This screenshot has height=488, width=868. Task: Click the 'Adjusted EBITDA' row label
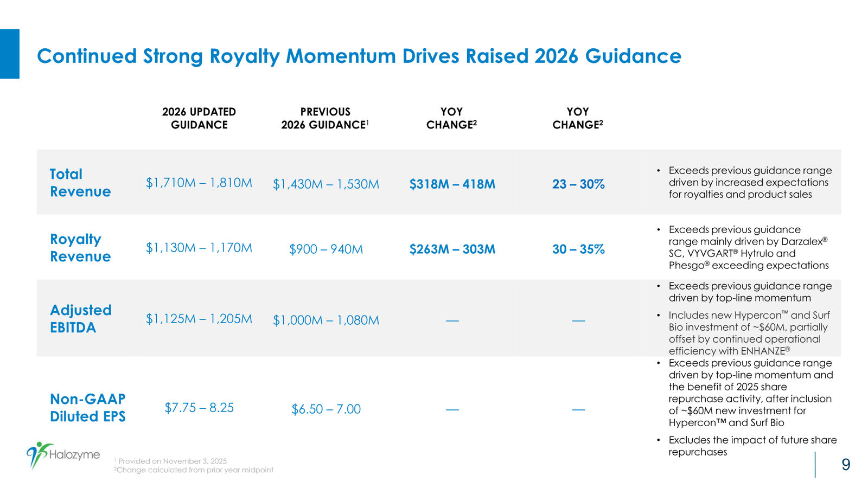click(x=81, y=319)
